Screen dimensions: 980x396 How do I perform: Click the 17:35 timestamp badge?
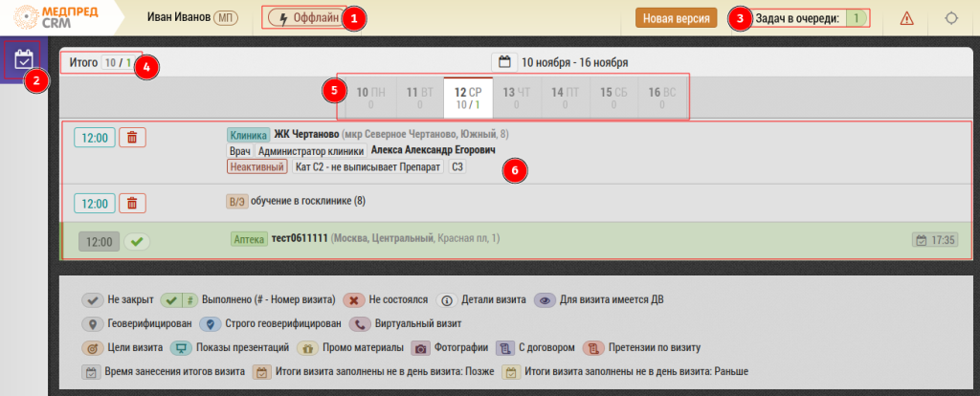point(935,240)
